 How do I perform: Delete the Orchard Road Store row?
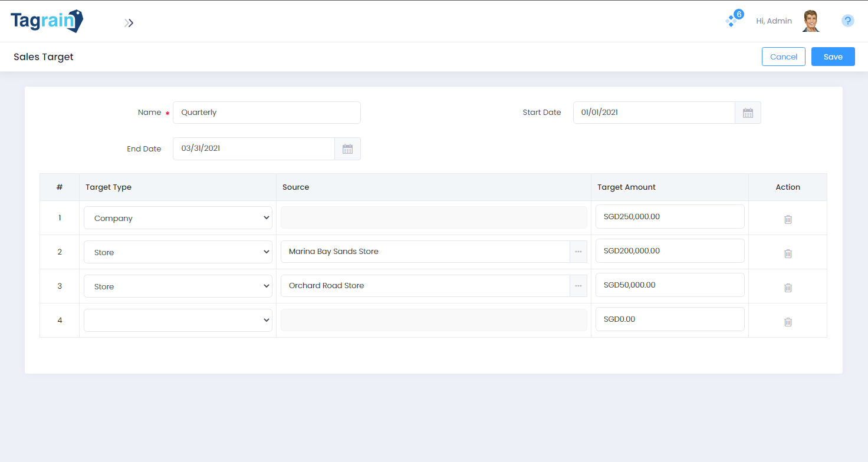[788, 288]
